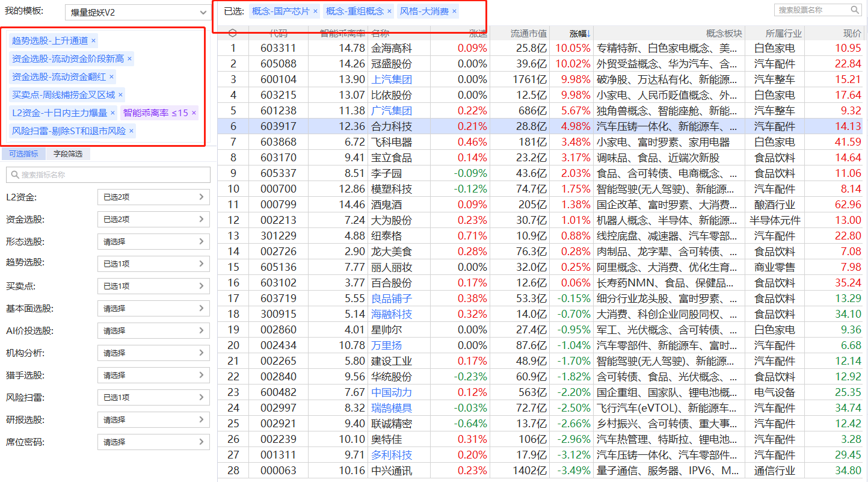Viewport: 868px width, 482px height.
Task: Open stock 海融科技 link
Action: (x=392, y=314)
